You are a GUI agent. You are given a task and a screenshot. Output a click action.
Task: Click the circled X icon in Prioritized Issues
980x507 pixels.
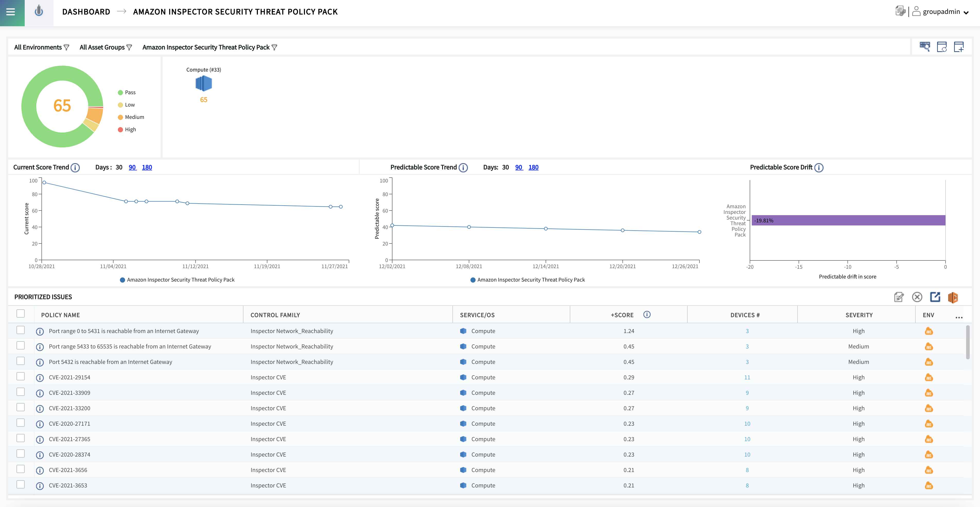pyautogui.click(x=917, y=297)
